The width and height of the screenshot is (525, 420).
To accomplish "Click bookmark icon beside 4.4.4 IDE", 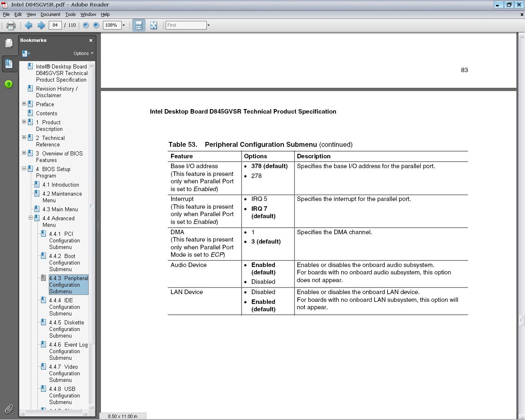I will tap(43, 300).
